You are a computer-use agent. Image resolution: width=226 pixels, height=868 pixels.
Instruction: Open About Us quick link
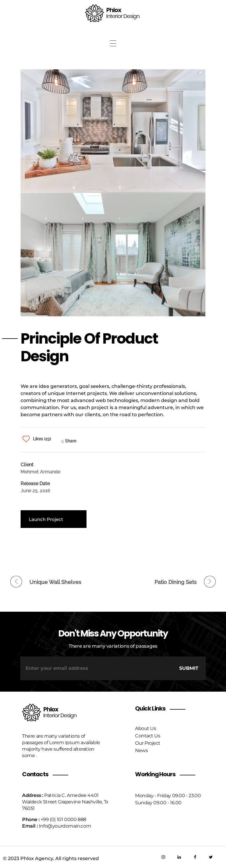tap(146, 728)
